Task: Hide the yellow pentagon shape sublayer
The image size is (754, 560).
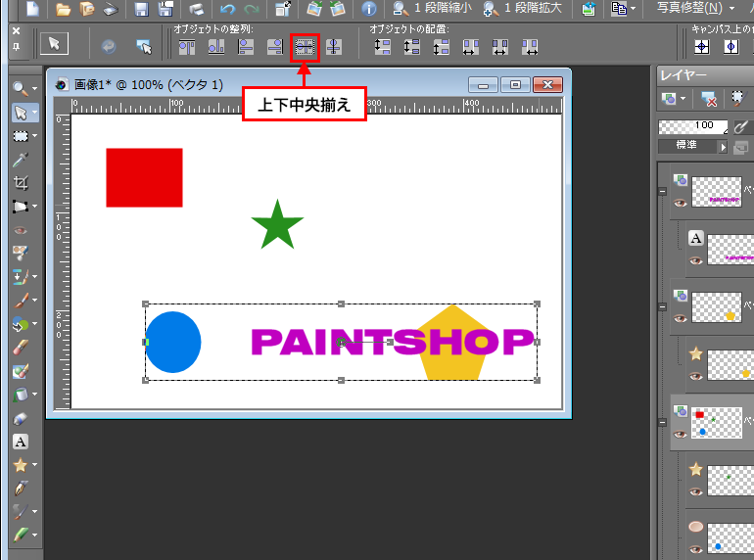Action: [696, 376]
